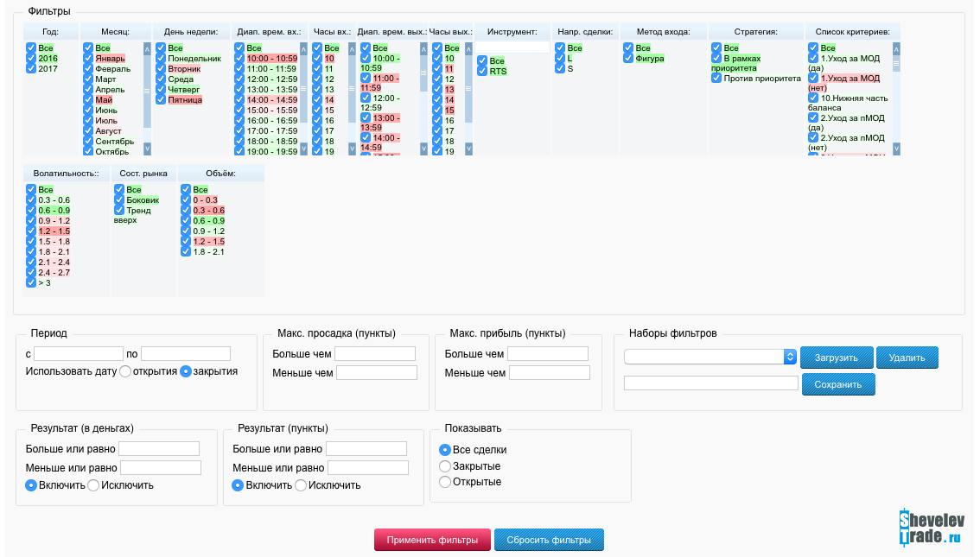
Task: Click scroll-up arrow in Месяц list
Action: click(x=147, y=50)
